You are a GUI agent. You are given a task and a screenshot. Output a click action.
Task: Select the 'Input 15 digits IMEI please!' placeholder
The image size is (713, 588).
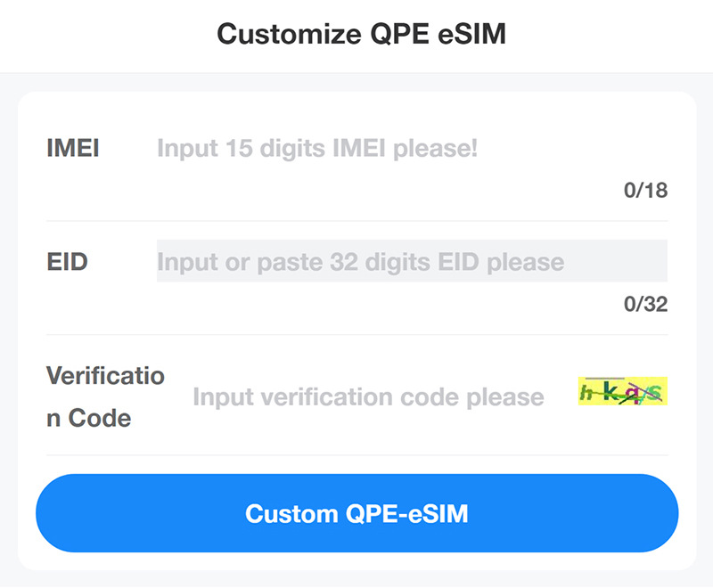click(x=317, y=148)
